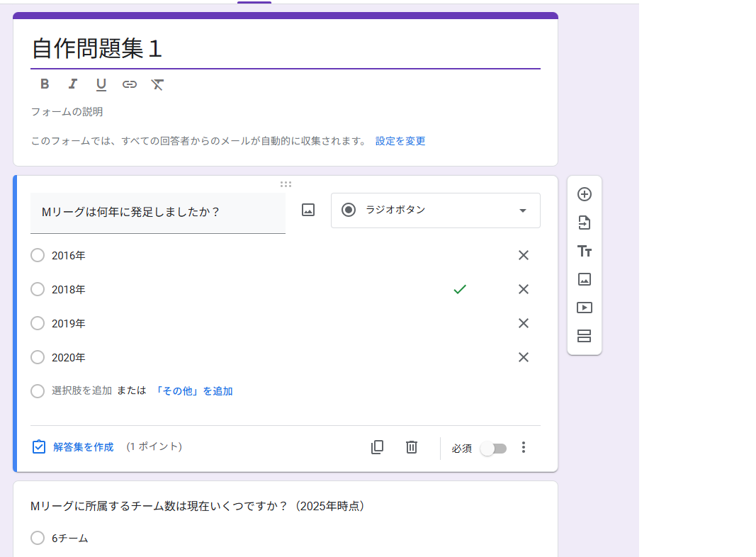Delete the current question
756x557 pixels.
coord(411,447)
